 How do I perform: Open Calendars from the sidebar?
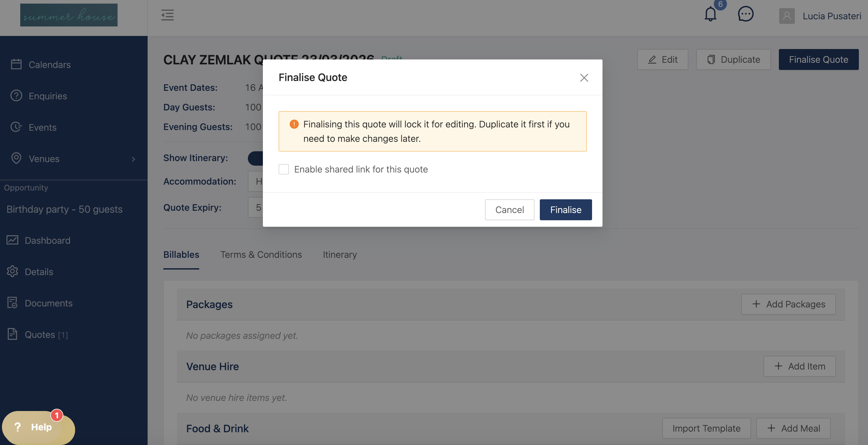49,64
